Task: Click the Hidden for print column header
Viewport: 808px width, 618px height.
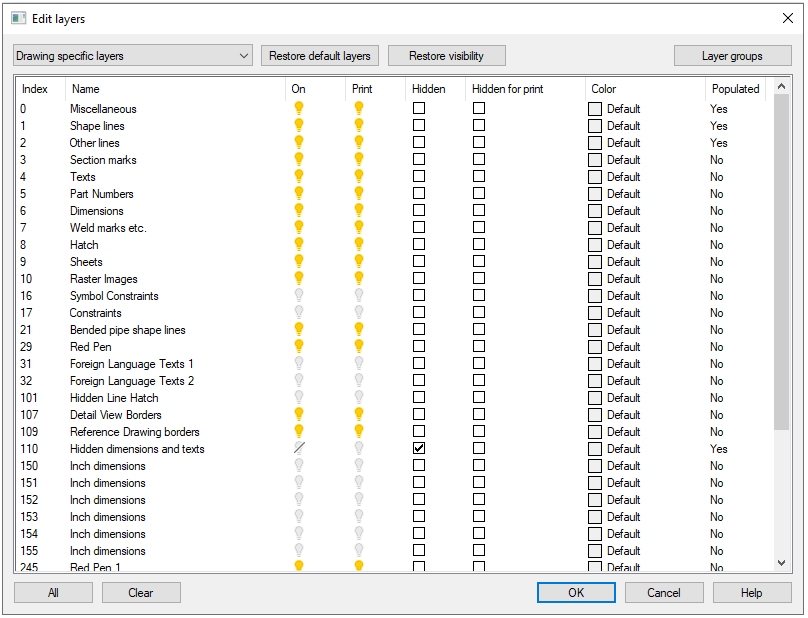Action: (525, 89)
